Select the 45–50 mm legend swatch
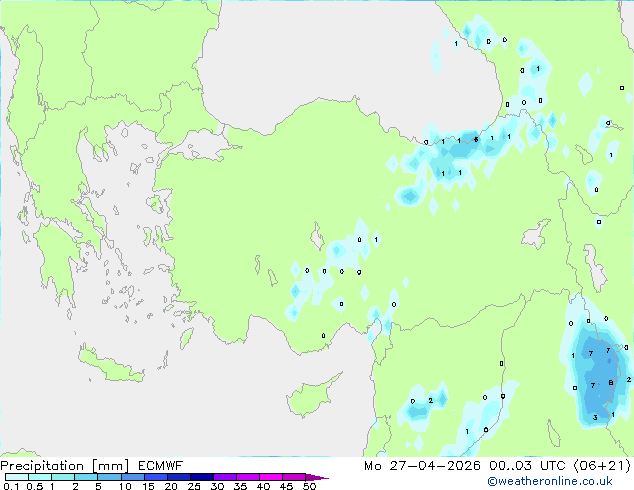The height and width of the screenshot is (490, 634). click(x=294, y=477)
